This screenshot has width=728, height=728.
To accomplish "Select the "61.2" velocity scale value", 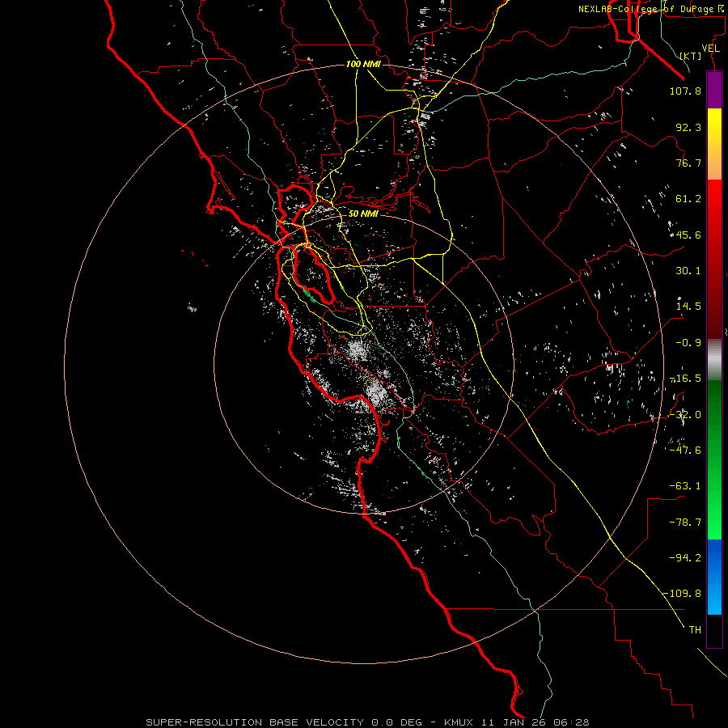I will pyautogui.click(x=688, y=199).
